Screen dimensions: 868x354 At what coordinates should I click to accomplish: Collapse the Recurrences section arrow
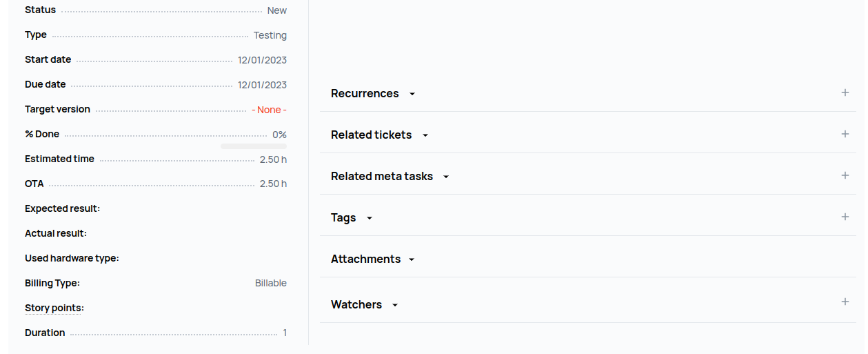tap(412, 94)
